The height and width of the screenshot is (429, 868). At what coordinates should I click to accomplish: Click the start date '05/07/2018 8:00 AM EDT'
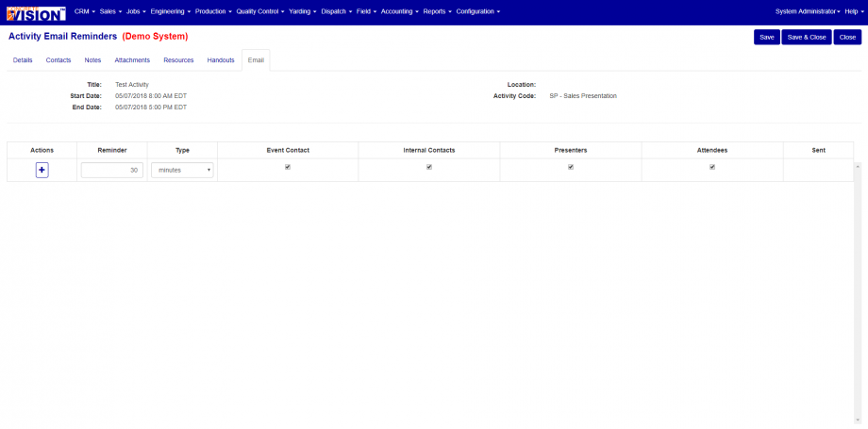click(151, 96)
